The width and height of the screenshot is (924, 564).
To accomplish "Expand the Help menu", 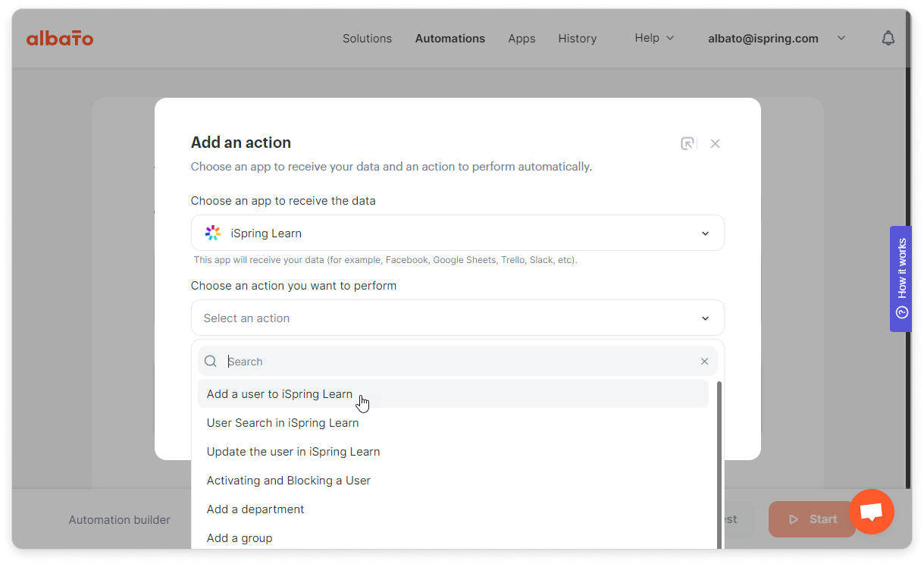I will [654, 38].
